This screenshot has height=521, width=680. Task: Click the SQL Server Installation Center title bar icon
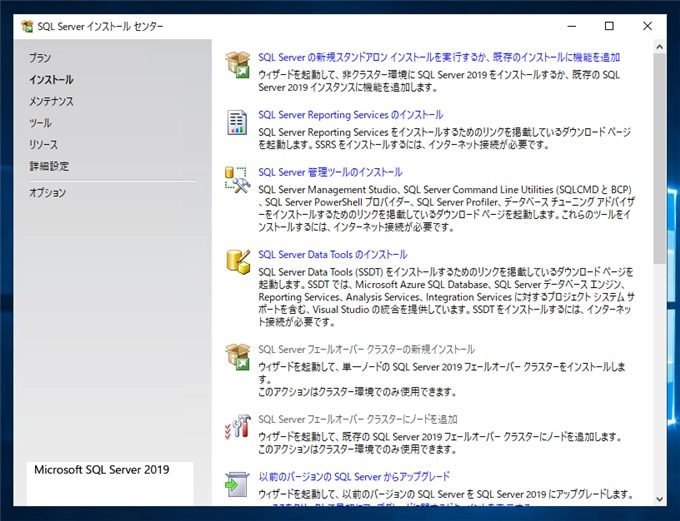(x=27, y=26)
